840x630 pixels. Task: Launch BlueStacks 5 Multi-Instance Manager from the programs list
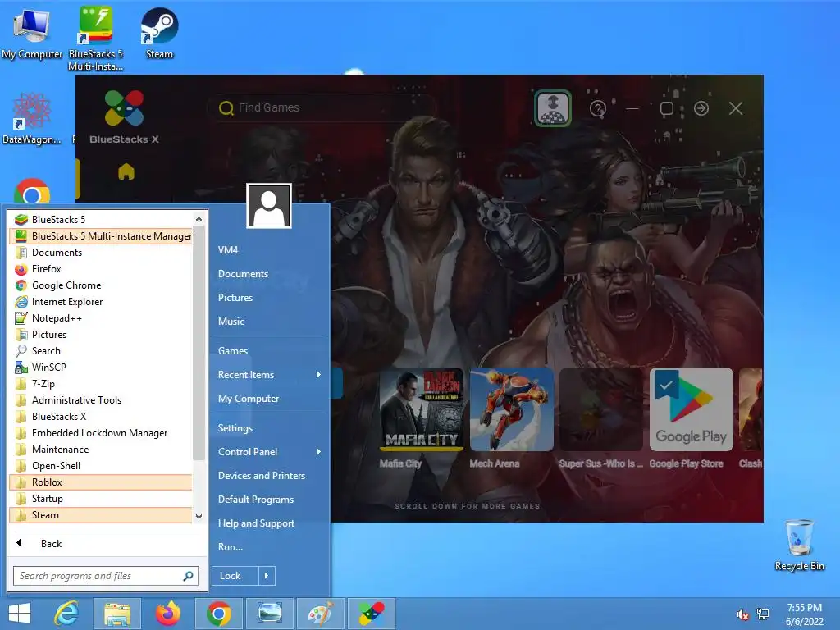(101, 236)
